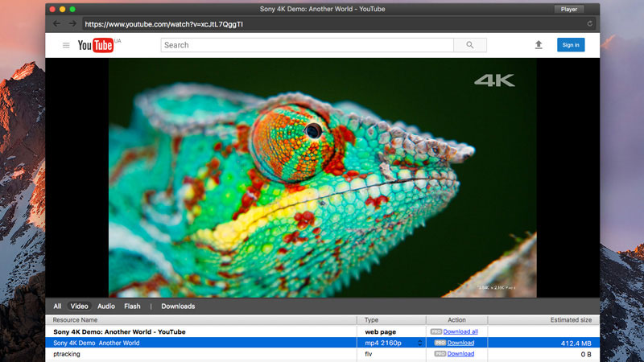Click the chameleon video player area
Image resolution: width=644 pixels, height=362 pixels.
[323, 177]
